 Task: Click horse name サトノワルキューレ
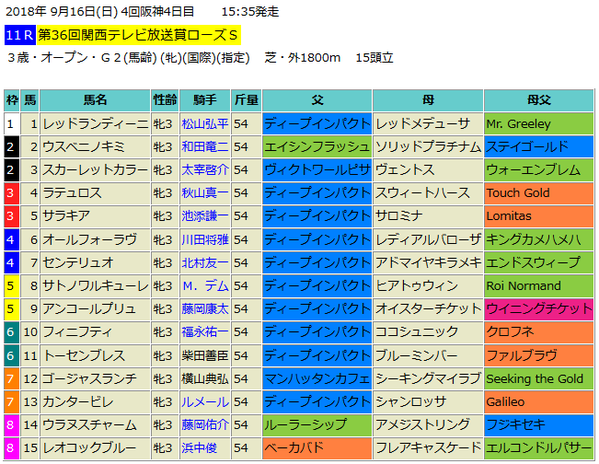click(95, 286)
